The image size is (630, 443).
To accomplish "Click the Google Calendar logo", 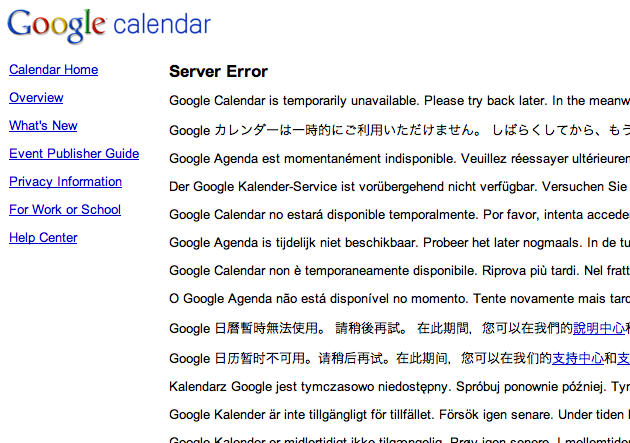I will 110,25.
